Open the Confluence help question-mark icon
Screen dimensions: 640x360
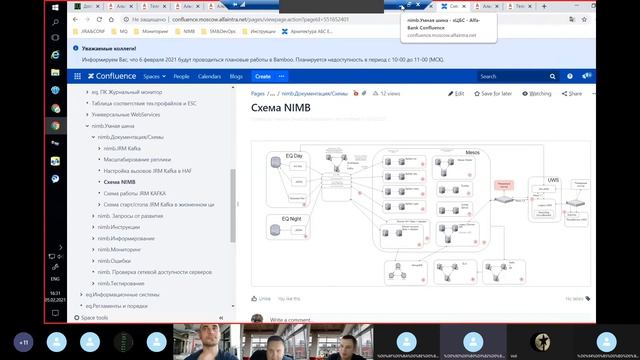(569, 76)
